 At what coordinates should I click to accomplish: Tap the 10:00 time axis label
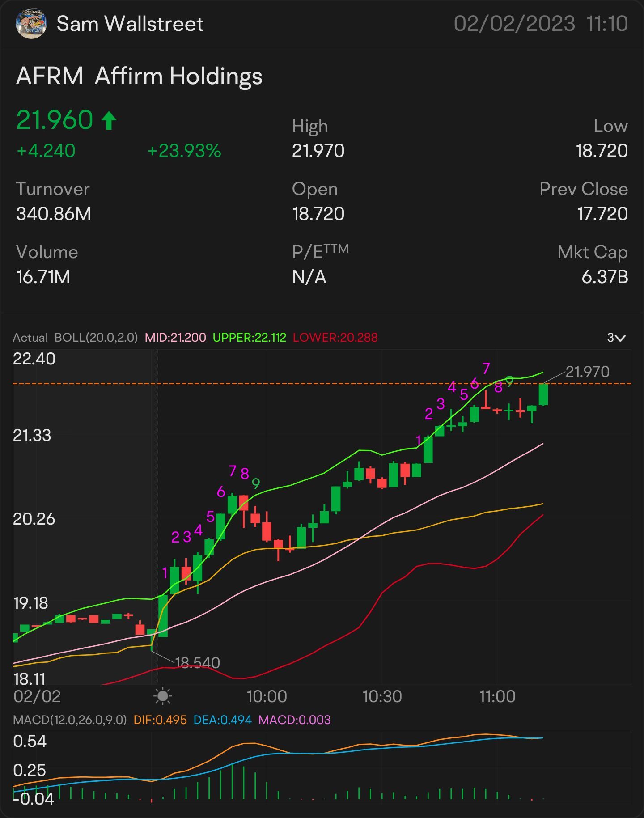click(x=267, y=696)
